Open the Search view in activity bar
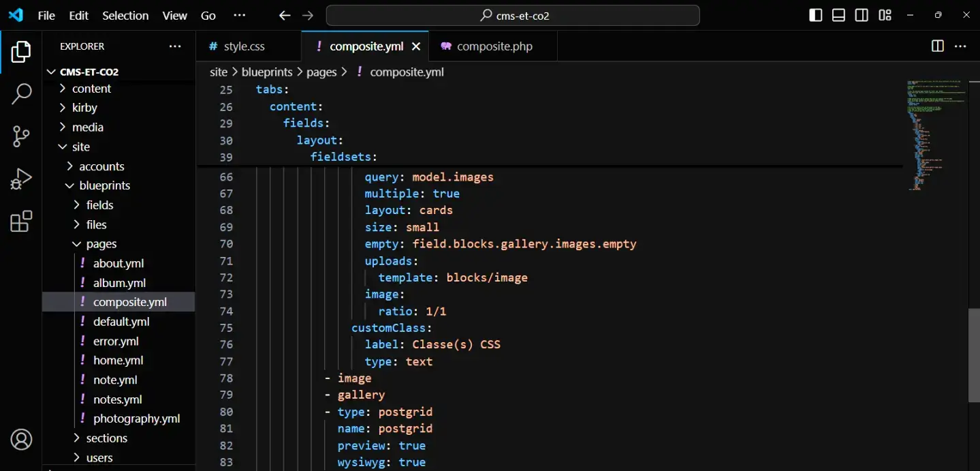 [21, 94]
